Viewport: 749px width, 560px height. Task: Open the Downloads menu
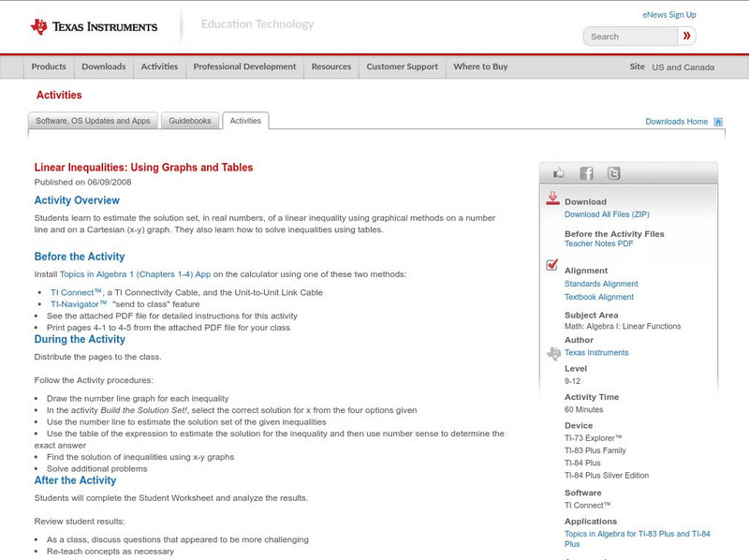104,66
